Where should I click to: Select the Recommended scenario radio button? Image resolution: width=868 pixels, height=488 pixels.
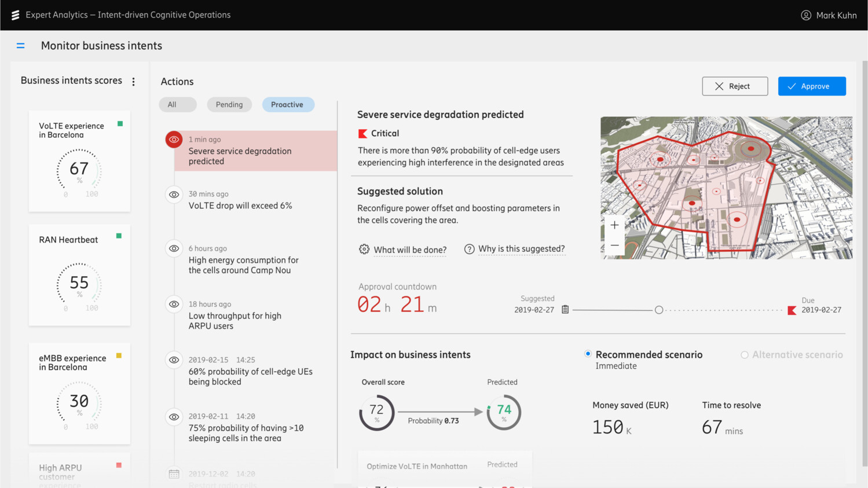pyautogui.click(x=588, y=354)
